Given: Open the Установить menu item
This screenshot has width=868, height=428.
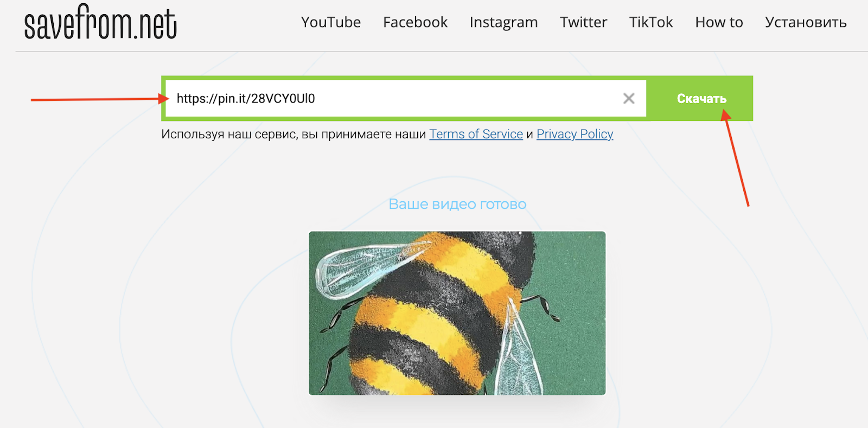Looking at the screenshot, I should (x=806, y=22).
